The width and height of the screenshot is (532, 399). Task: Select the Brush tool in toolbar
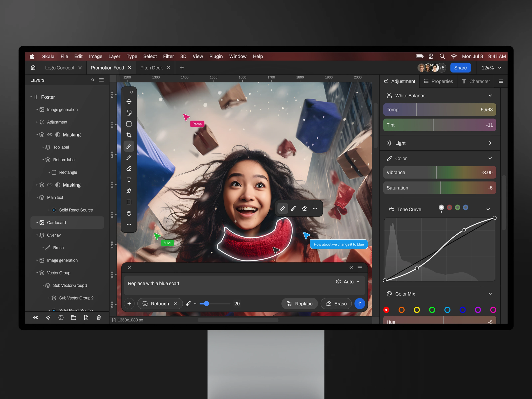[129, 146]
